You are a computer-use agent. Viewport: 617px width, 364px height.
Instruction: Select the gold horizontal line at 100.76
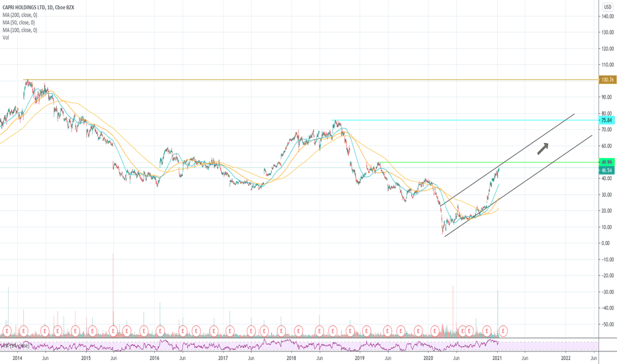coord(311,80)
